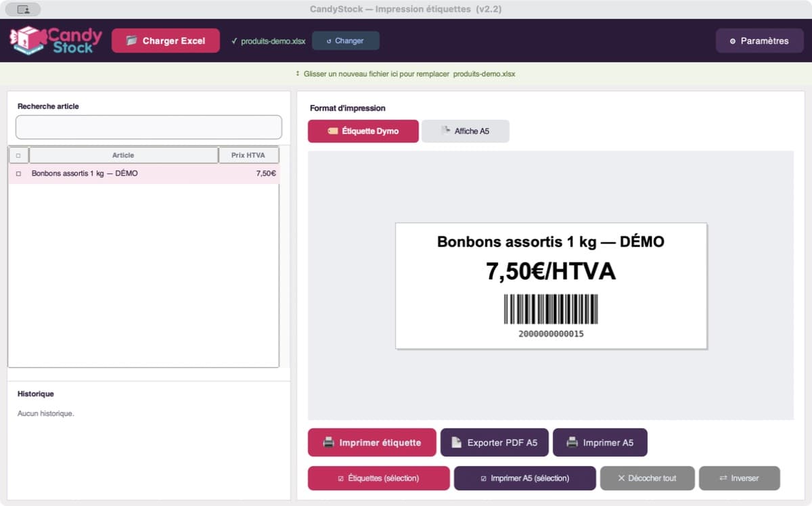Switch to the Étiquette Dymo format tab
The image size is (812, 506).
[363, 131]
